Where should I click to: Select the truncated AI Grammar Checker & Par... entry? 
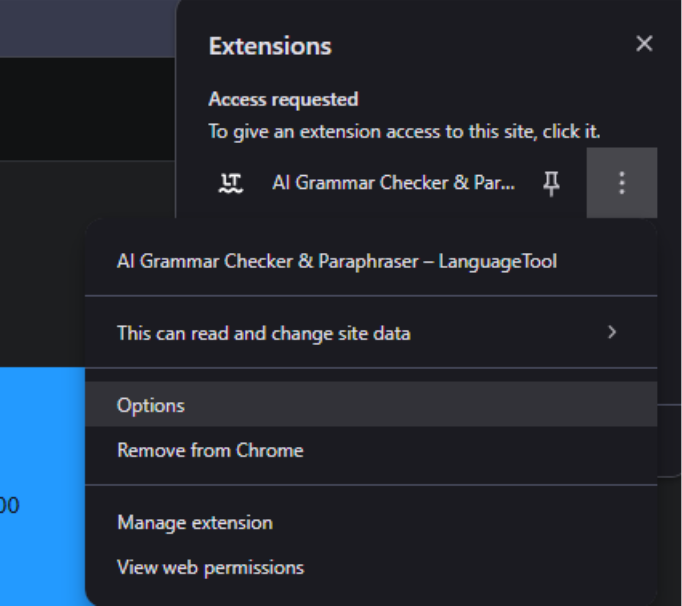[x=393, y=183]
